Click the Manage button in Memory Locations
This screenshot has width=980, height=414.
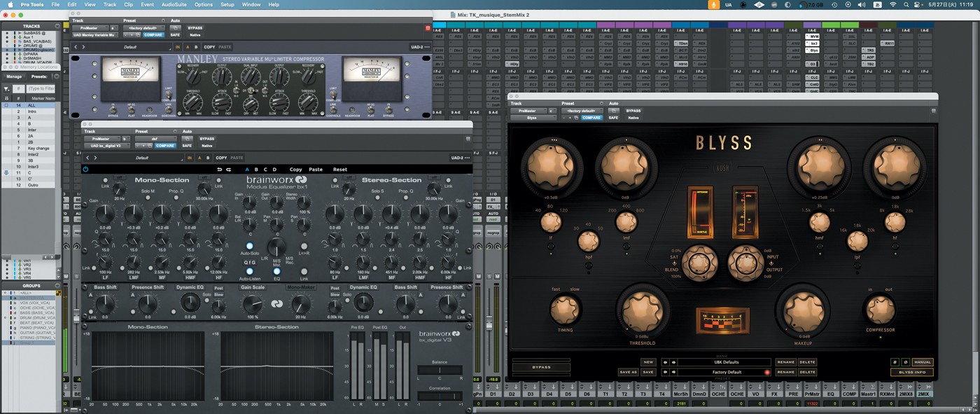pyautogui.click(x=14, y=76)
